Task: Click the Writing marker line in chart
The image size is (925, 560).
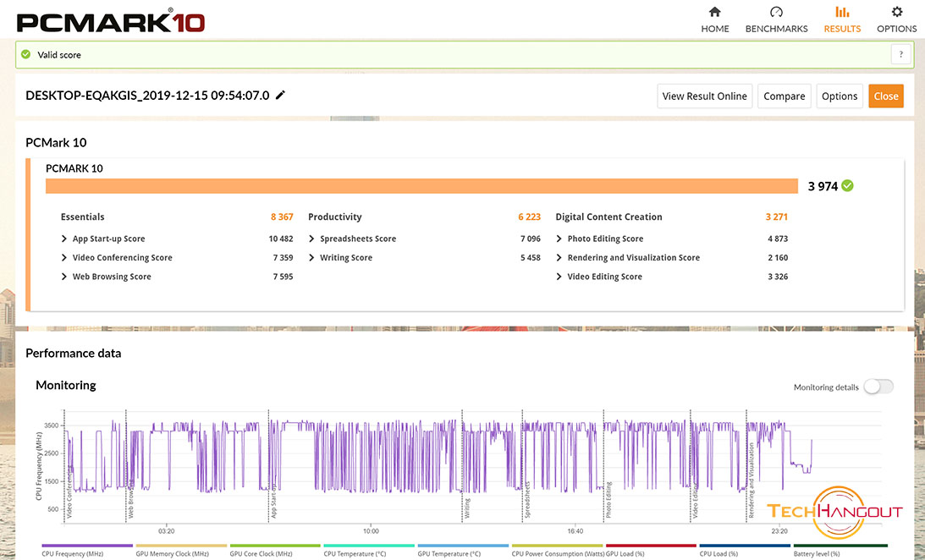Action: click(462, 466)
